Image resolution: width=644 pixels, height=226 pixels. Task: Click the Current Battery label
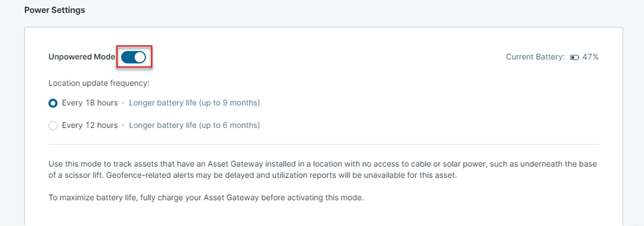(535, 57)
